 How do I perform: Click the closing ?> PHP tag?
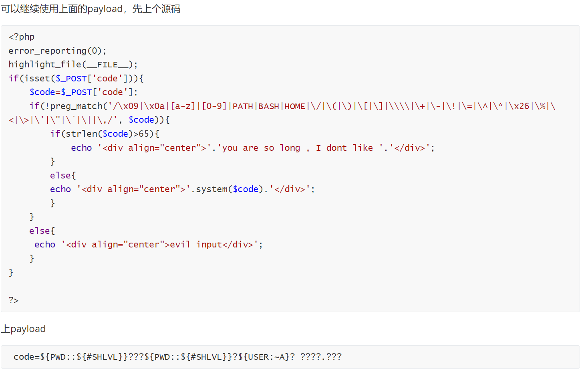(x=14, y=300)
